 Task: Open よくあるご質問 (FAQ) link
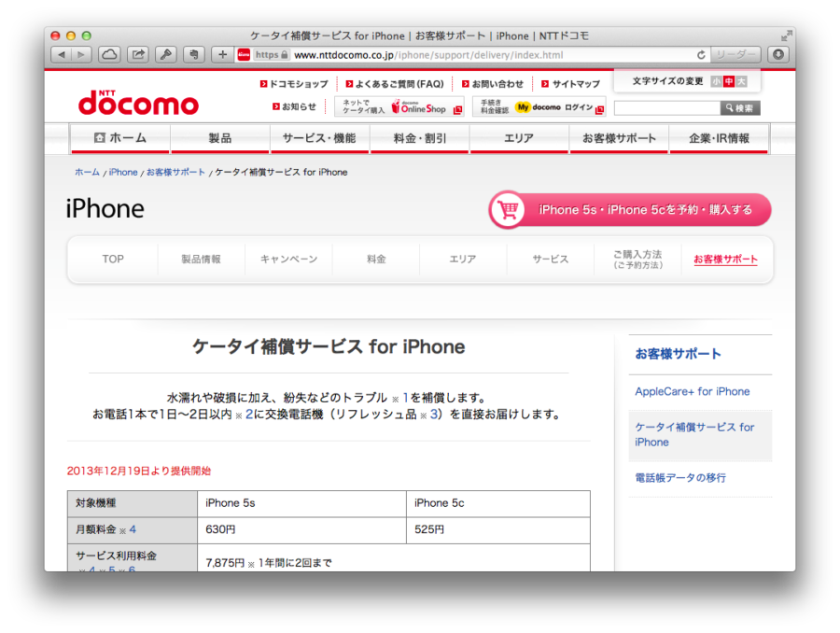(395, 84)
